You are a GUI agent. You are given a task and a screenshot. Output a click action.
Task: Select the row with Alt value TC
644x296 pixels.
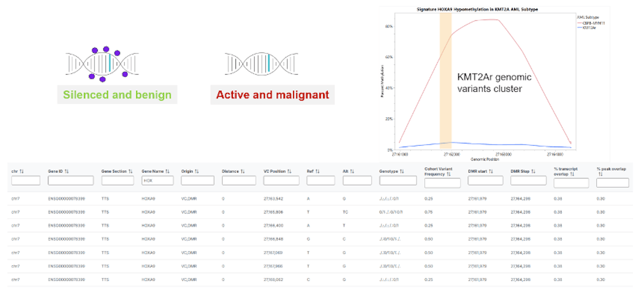point(322,212)
